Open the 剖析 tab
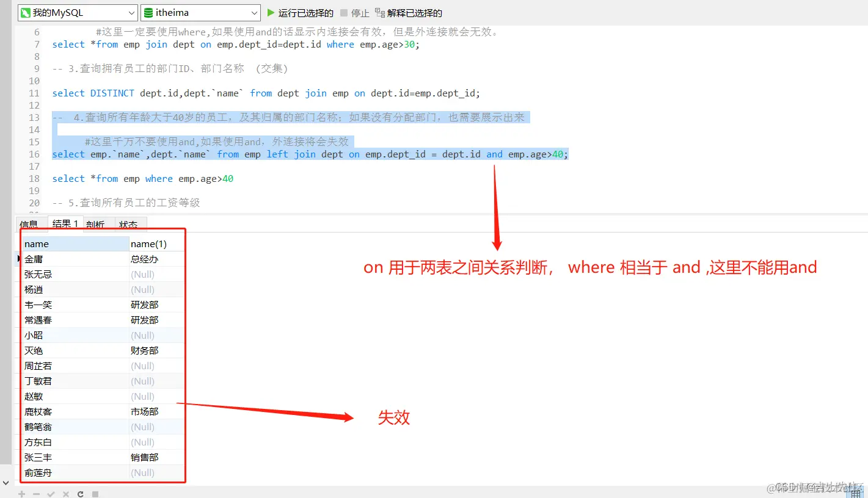 click(x=95, y=224)
